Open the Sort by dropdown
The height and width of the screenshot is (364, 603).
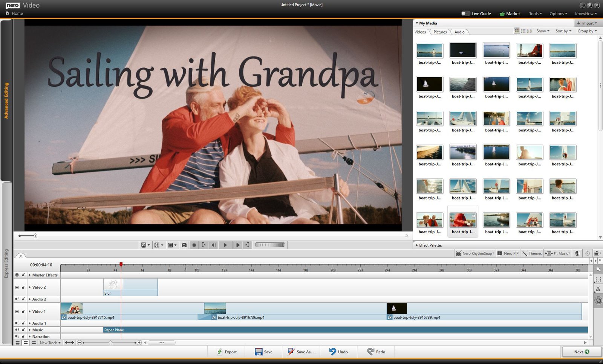pos(563,31)
